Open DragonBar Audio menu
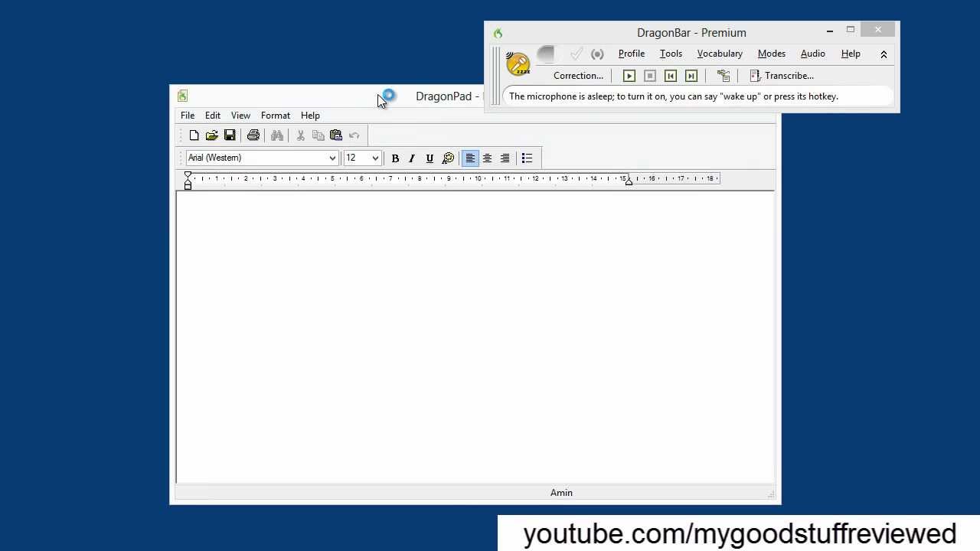Screen dimensions: 980x551 (x=813, y=54)
